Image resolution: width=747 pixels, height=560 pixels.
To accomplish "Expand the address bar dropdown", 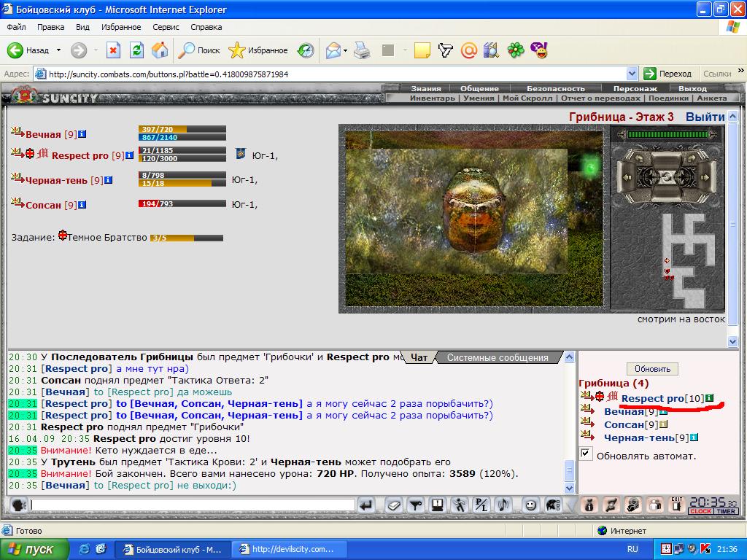I will pos(632,74).
